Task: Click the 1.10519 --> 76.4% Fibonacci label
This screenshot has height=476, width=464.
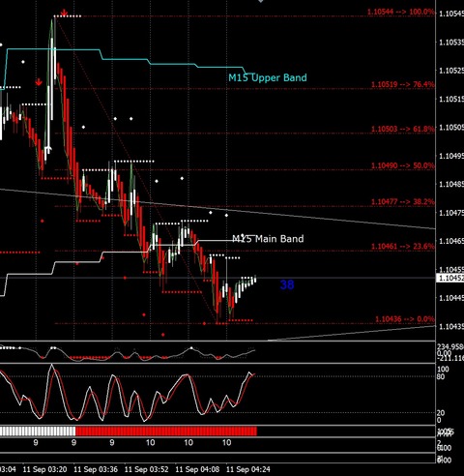Action: 403,84
